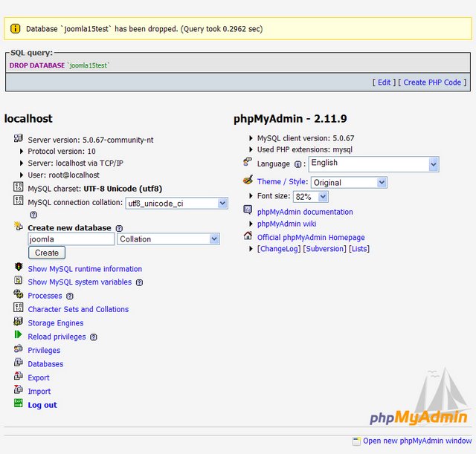
Task: Open Show MySQL system variables link
Action: [80, 282]
